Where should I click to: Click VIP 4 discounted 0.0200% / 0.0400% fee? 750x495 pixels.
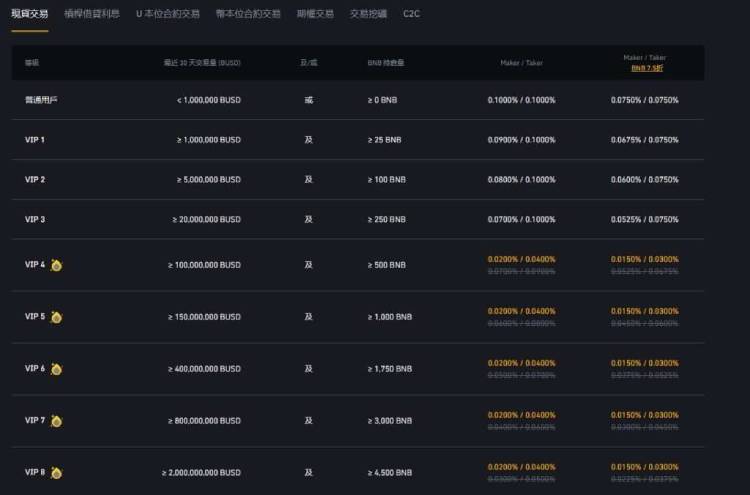(x=521, y=259)
